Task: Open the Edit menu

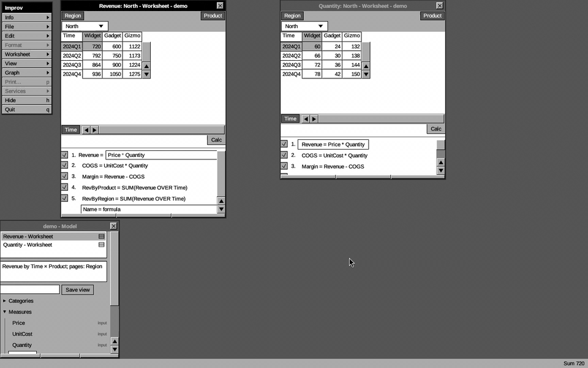Action: (26, 36)
